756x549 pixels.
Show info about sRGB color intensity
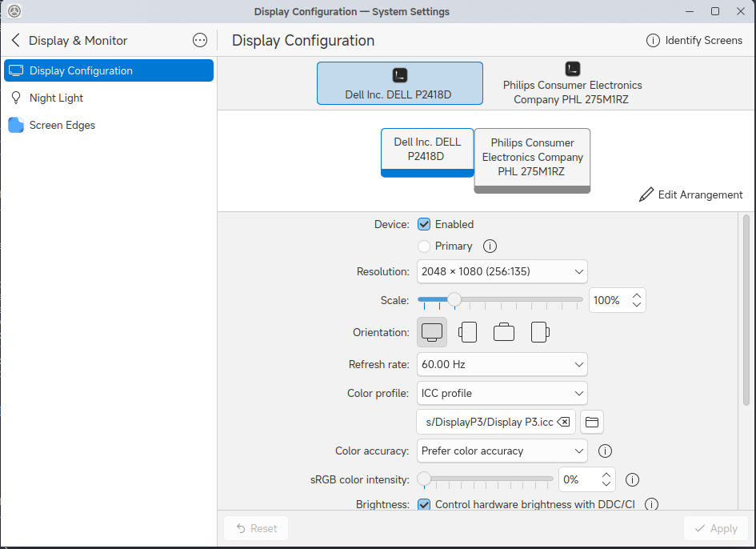tap(632, 479)
